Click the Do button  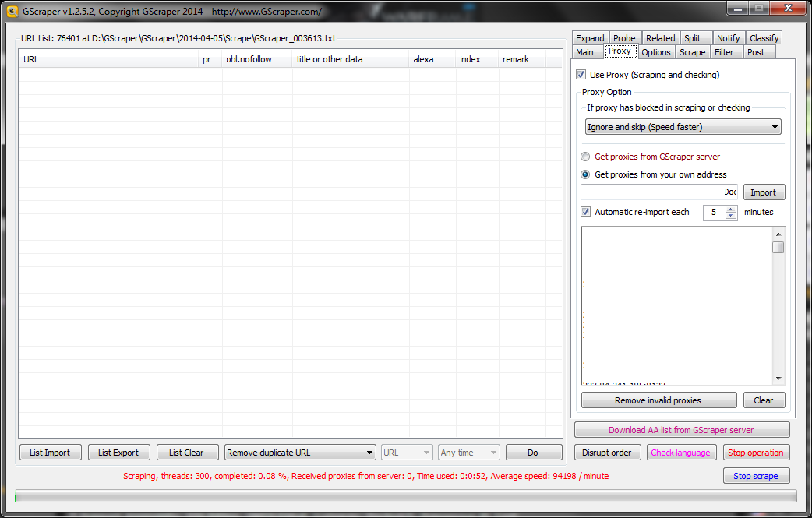[x=533, y=453]
